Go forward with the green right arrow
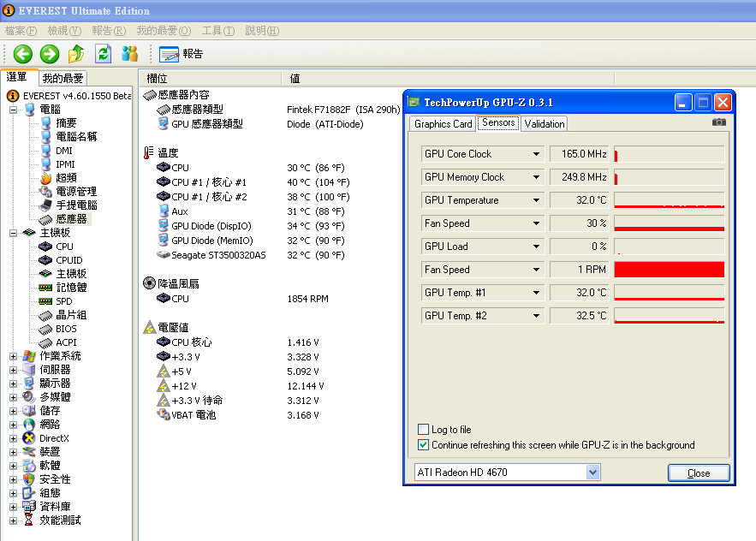Viewport: 756px width, 541px height. pos(50,54)
